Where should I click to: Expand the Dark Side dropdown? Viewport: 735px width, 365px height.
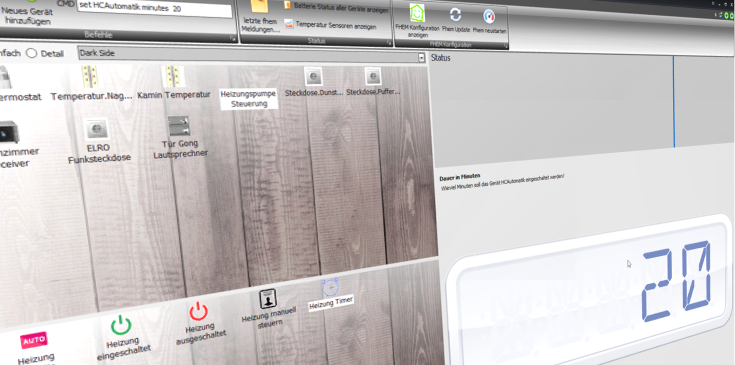(421, 58)
